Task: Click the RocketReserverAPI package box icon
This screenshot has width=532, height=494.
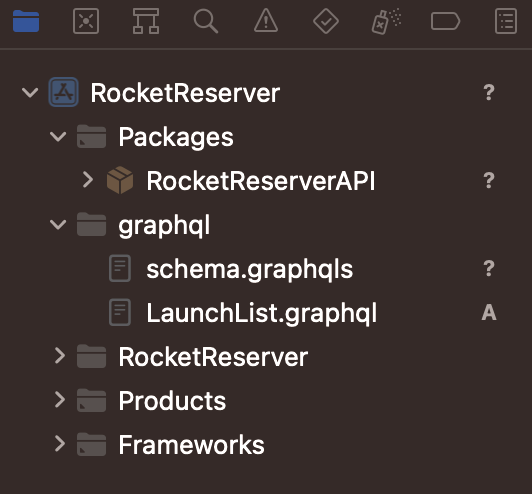Action: (x=120, y=180)
